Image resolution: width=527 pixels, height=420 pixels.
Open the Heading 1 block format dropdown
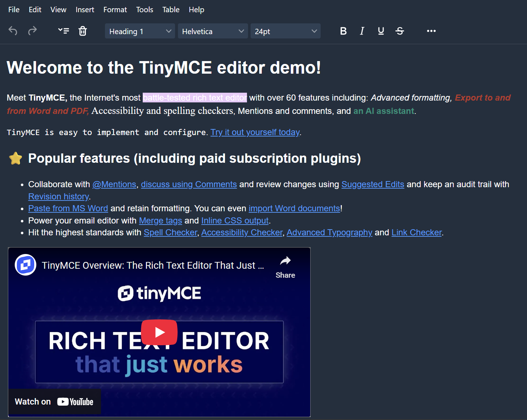[x=140, y=31]
